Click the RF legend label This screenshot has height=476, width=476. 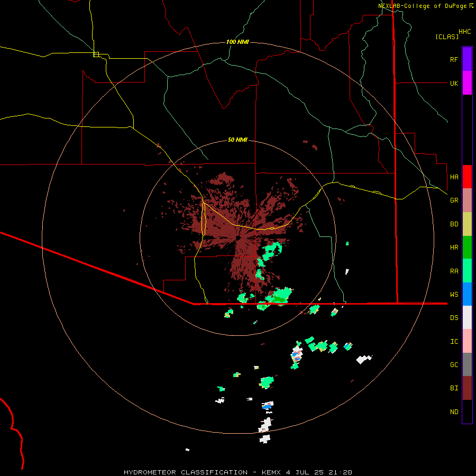coord(454,59)
